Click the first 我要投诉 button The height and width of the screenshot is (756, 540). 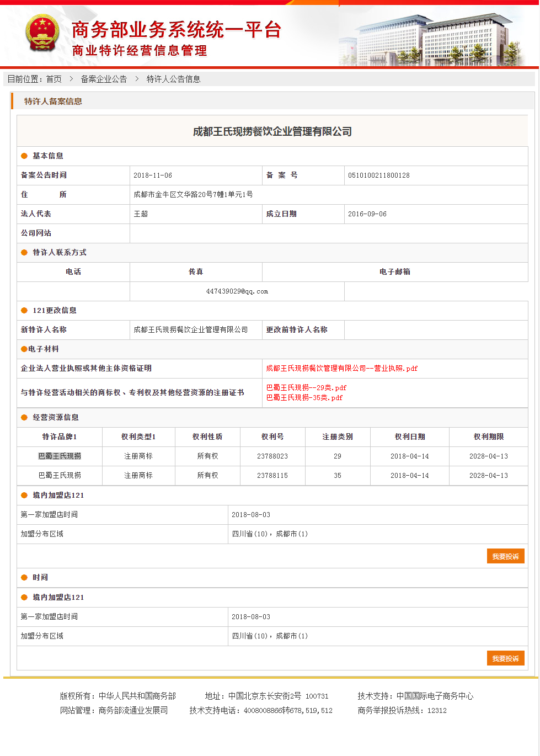coord(505,556)
